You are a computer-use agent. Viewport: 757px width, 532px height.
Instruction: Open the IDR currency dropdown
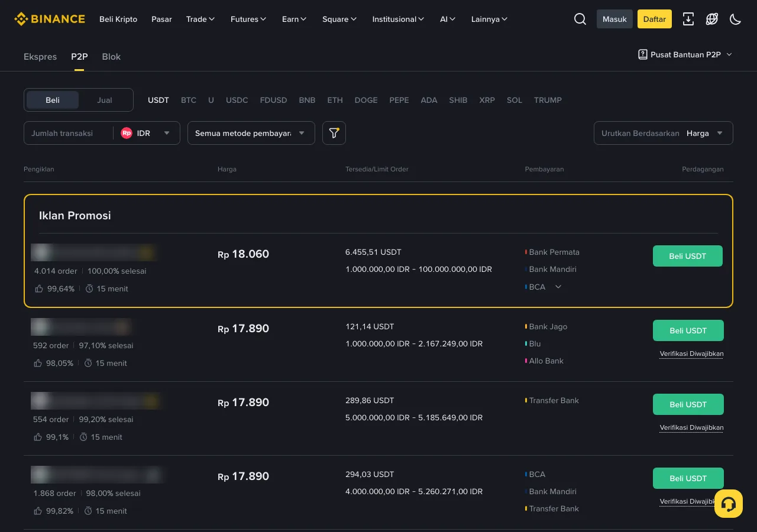click(x=147, y=133)
